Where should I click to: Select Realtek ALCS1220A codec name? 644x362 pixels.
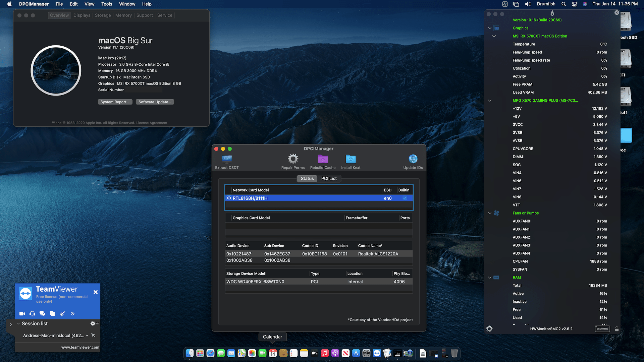coord(378,254)
